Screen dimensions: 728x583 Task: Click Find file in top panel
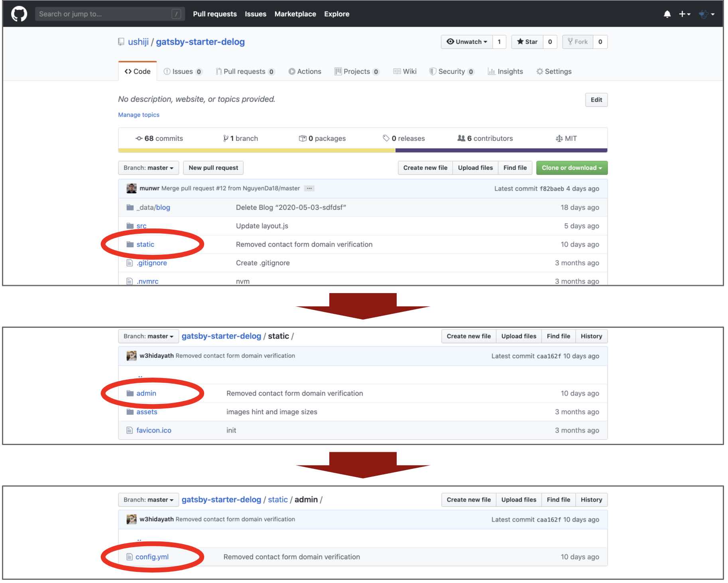tap(515, 168)
